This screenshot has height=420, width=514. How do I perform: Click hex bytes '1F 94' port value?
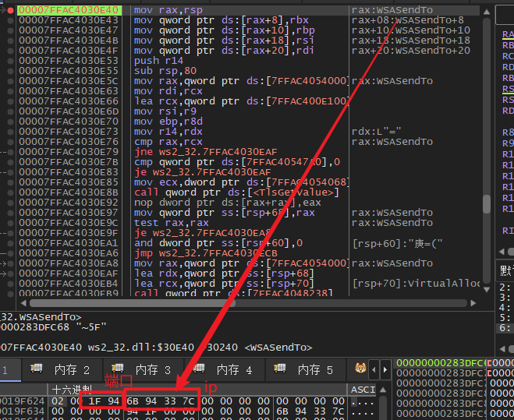tap(104, 401)
